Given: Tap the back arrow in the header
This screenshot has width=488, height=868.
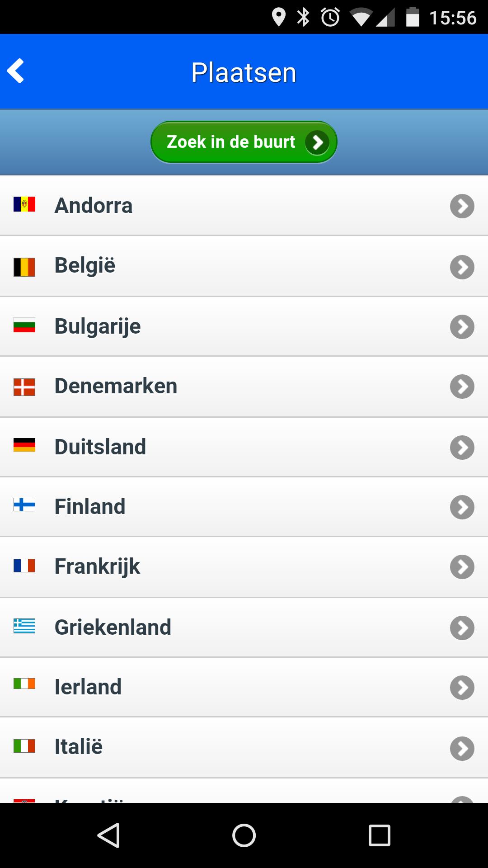Looking at the screenshot, I should pos(16,71).
